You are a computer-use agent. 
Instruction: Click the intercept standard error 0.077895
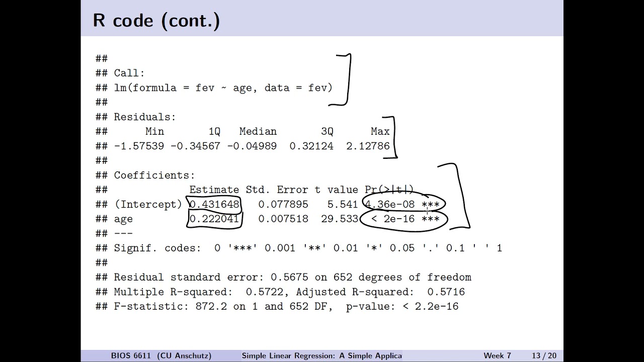tap(283, 205)
